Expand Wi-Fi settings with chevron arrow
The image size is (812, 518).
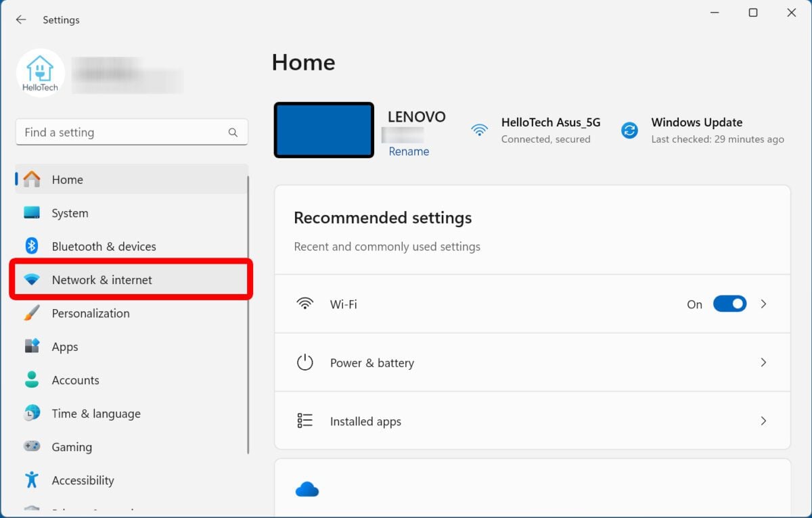coord(763,304)
